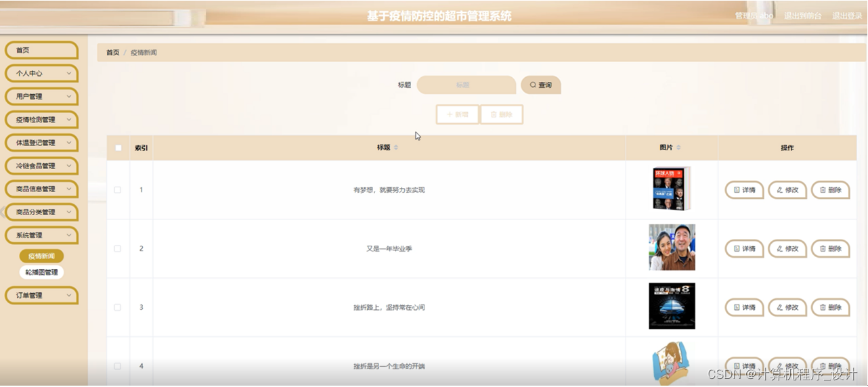Expand the 疫情检测管理 sidebar menu
This screenshot has height=387, width=868.
pos(41,120)
